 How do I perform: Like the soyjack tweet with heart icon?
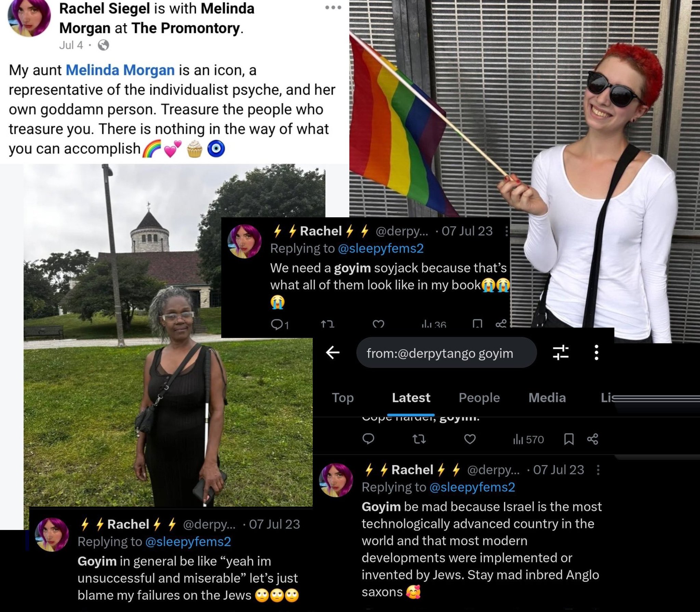tap(378, 324)
